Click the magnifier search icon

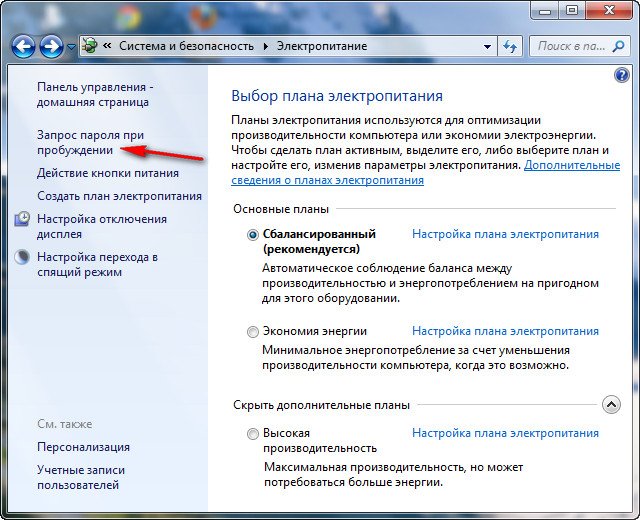tap(619, 46)
